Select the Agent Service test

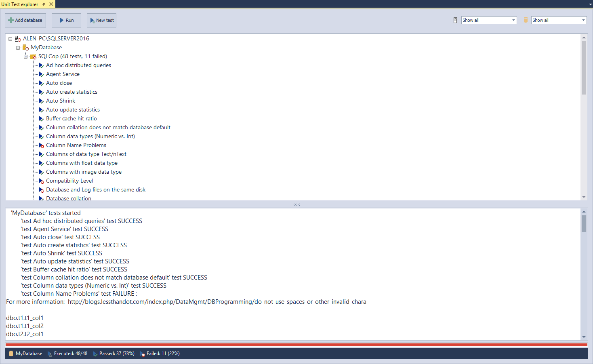click(63, 74)
